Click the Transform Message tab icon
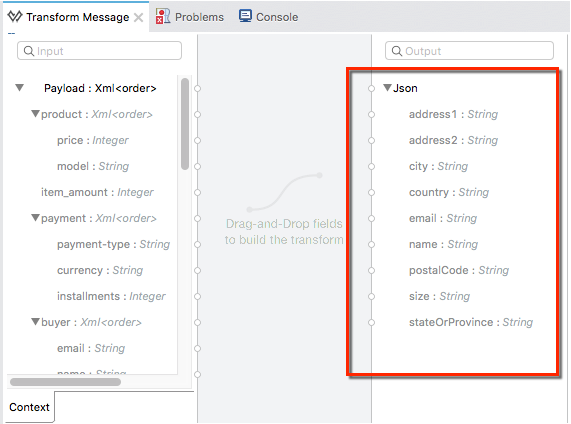This screenshot has height=424, width=571. [15, 17]
